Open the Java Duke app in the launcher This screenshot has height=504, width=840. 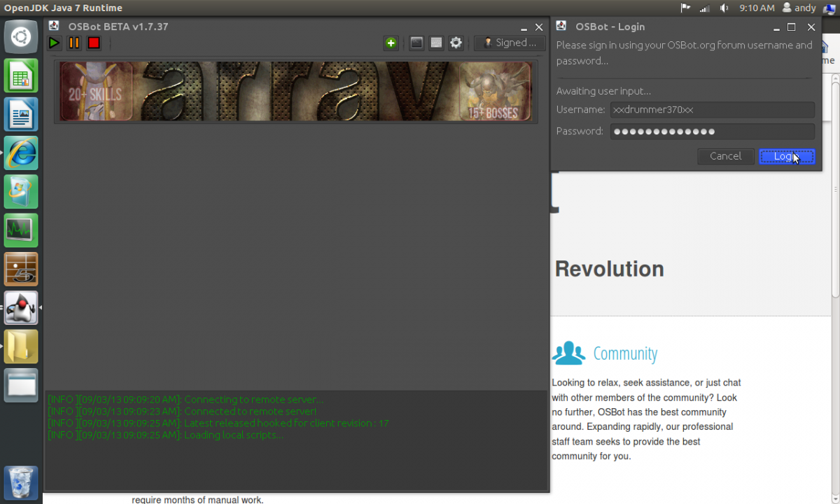coord(21,307)
